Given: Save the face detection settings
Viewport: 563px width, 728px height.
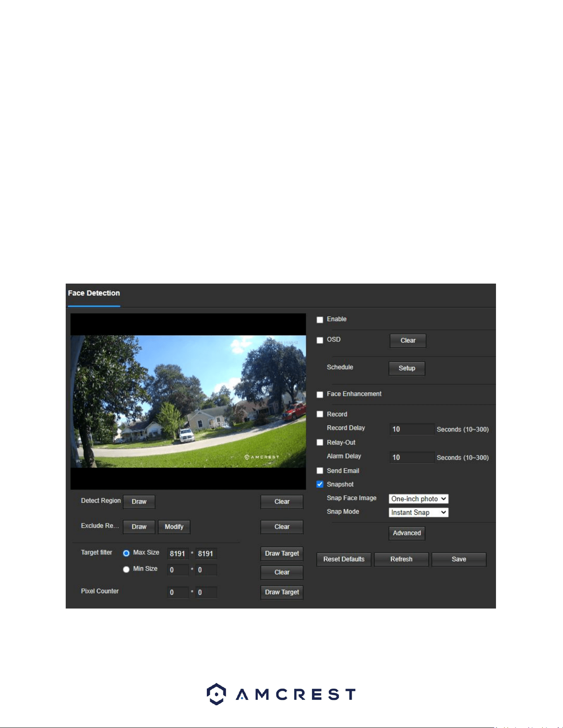Looking at the screenshot, I should [459, 559].
